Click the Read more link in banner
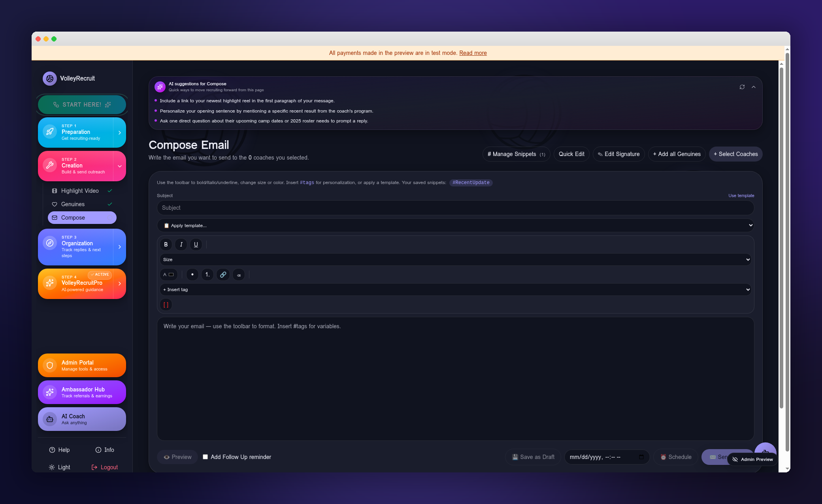The image size is (822, 504). pos(473,53)
